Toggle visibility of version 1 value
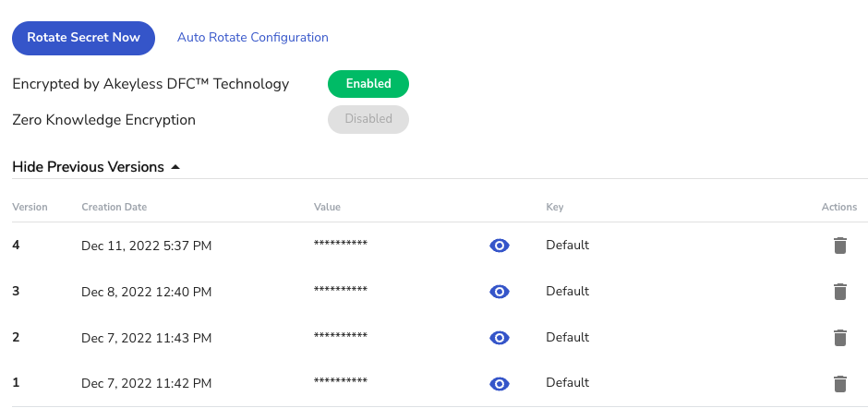 (499, 384)
